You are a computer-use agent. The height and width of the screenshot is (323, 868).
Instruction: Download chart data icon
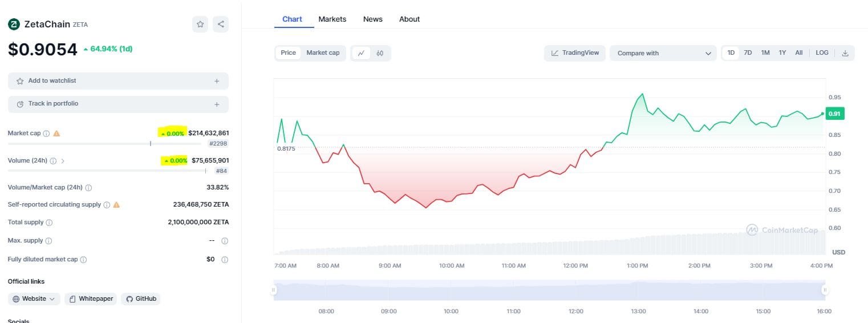[845, 53]
